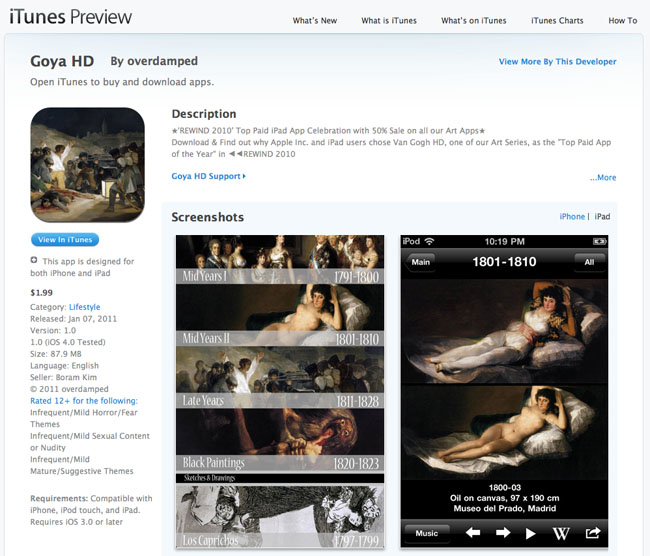Image resolution: width=650 pixels, height=556 pixels.
Task: Click the Music button in screenshot
Action: [427, 533]
